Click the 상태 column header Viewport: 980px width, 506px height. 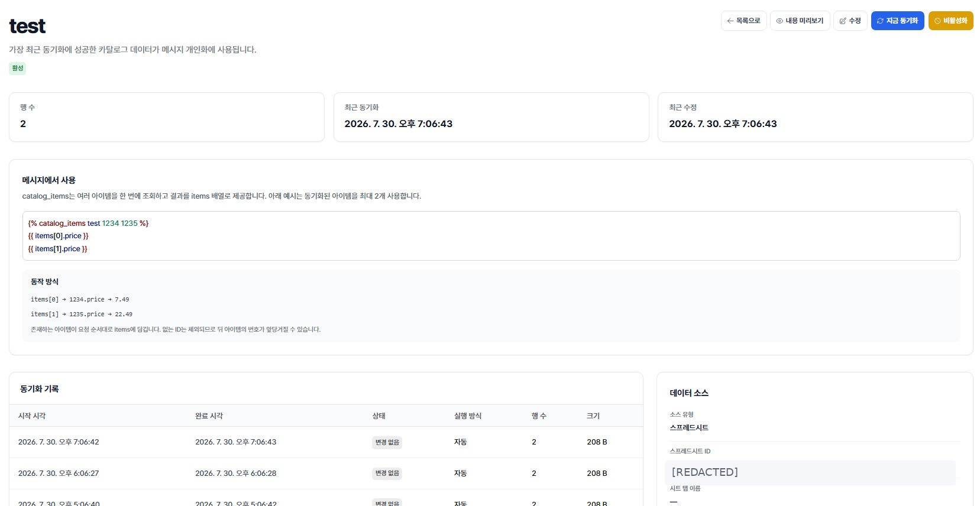pos(379,416)
